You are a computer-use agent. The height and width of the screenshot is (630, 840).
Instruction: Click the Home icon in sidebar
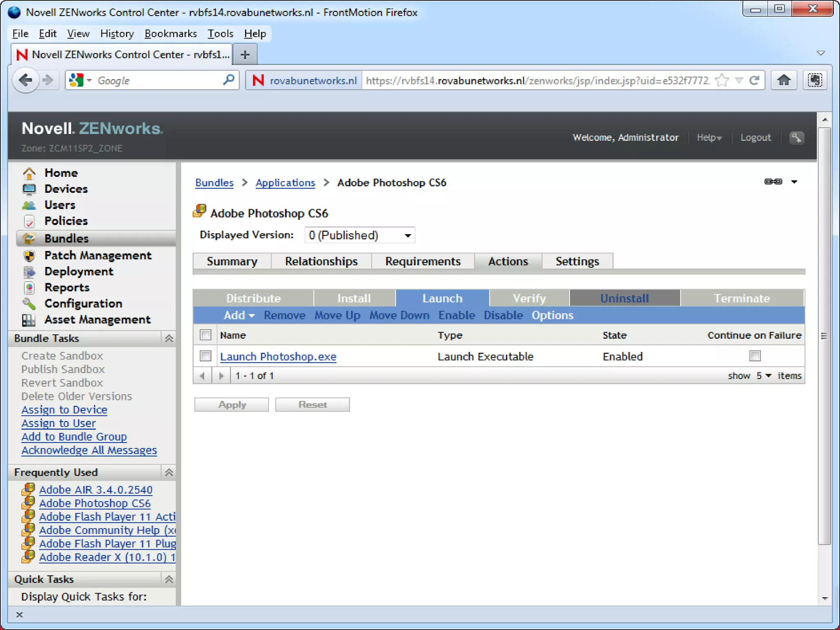tap(29, 173)
